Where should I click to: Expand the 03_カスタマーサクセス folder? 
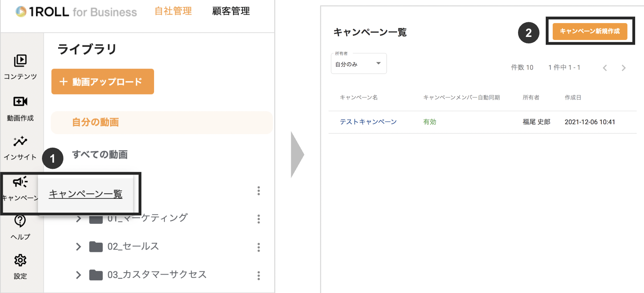78,275
